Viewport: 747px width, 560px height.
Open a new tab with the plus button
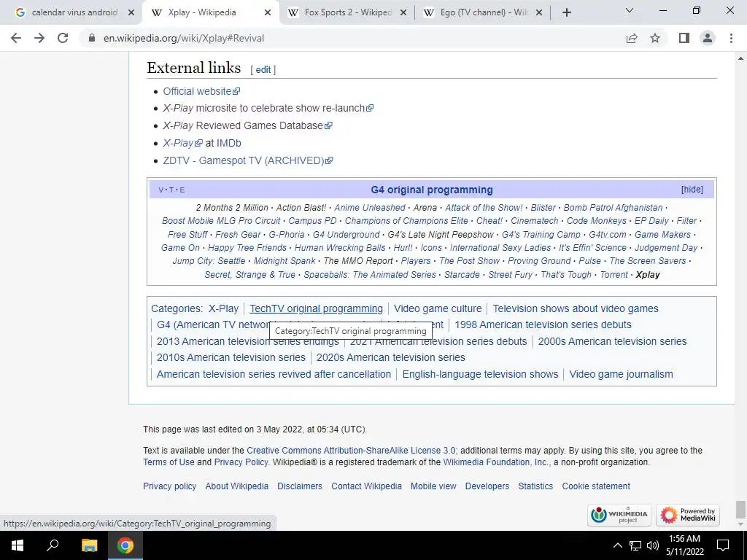tap(566, 13)
